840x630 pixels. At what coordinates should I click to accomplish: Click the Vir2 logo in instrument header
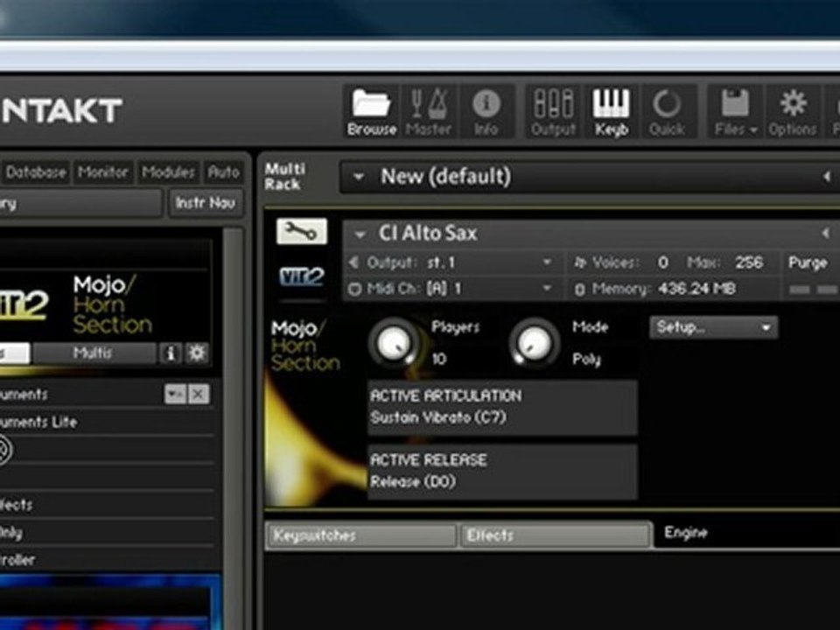click(302, 276)
